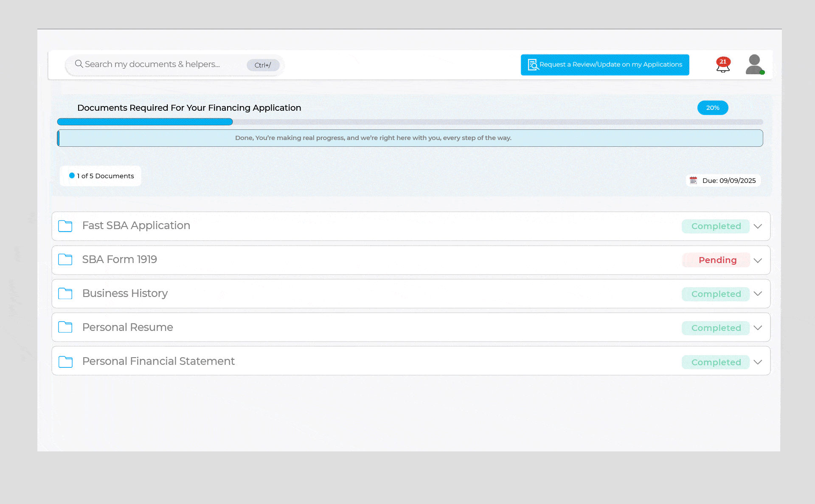Image resolution: width=815 pixels, height=504 pixels.
Task: Expand the Personal Resume chevron
Action: pos(758,328)
